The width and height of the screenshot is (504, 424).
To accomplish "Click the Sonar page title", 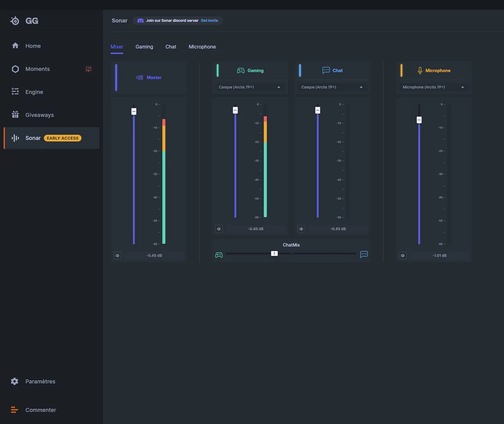I will [x=120, y=21].
